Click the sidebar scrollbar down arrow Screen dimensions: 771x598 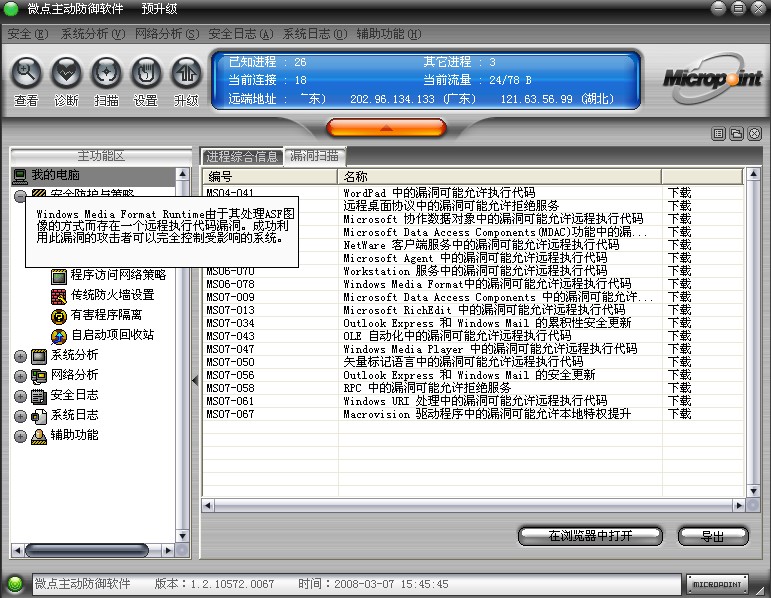tap(182, 536)
